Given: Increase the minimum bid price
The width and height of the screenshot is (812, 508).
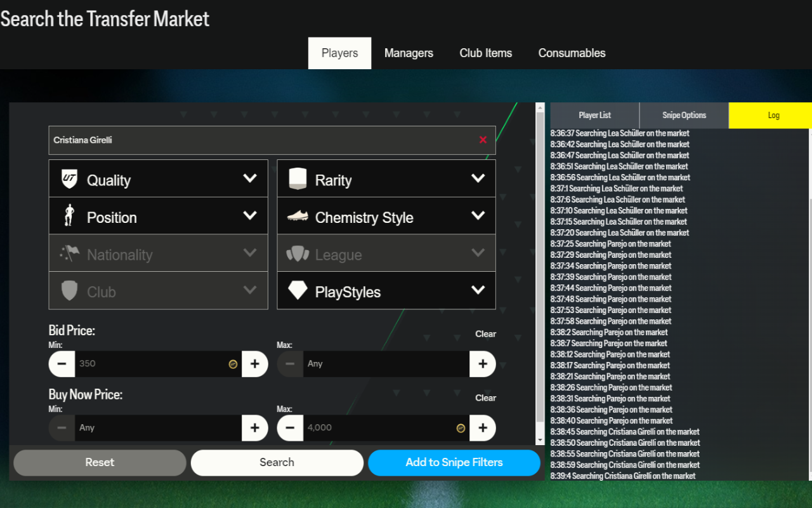Looking at the screenshot, I should (x=254, y=364).
